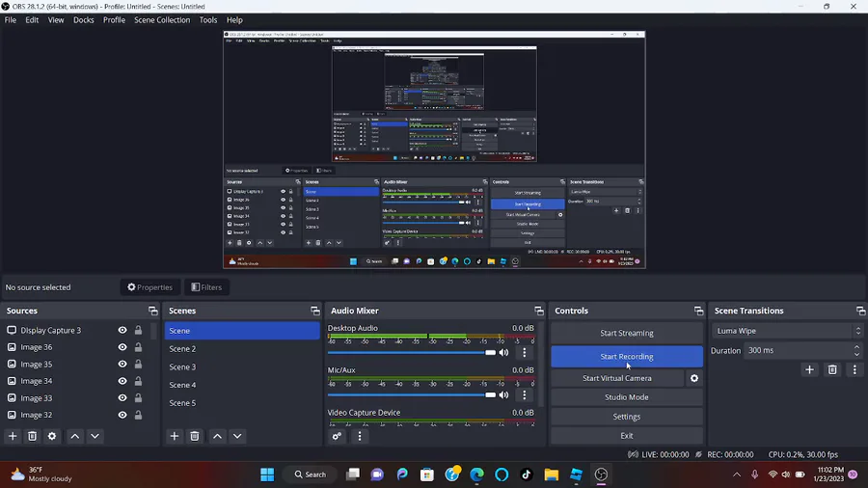The height and width of the screenshot is (488, 868).
Task: Undock the Scenes panel
Action: pos(315,311)
